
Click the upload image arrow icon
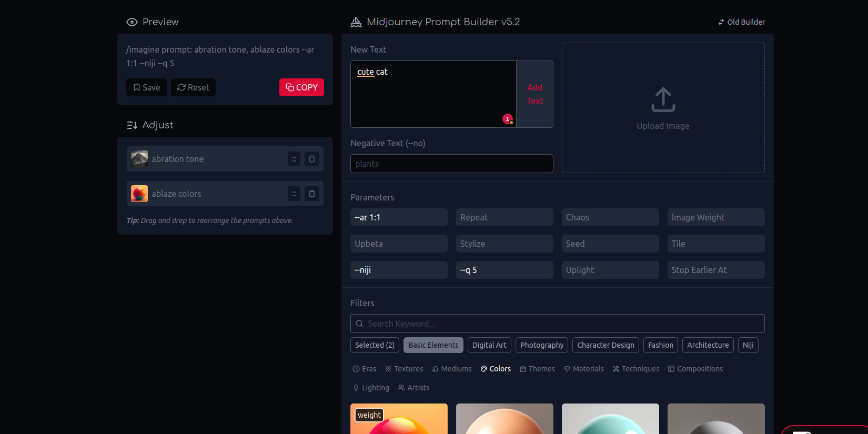tap(663, 99)
